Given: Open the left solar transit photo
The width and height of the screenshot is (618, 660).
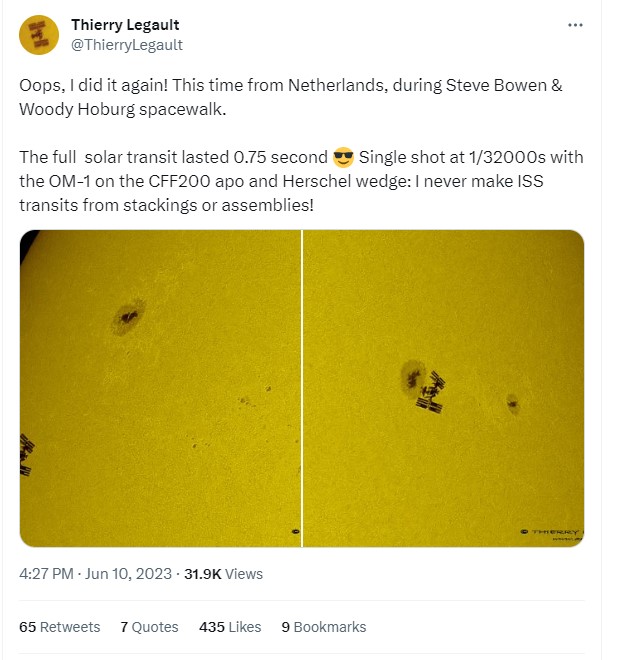Looking at the screenshot, I should (160, 388).
